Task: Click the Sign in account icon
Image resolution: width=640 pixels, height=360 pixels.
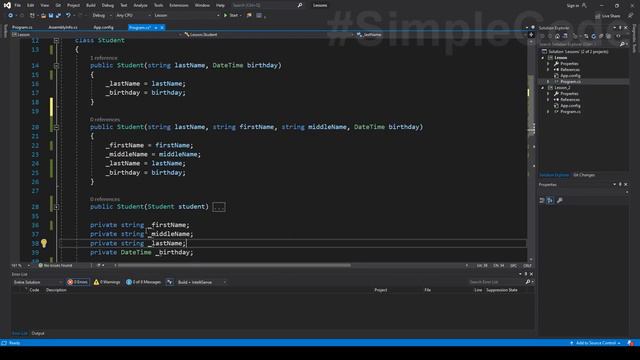Action: click(584, 5)
